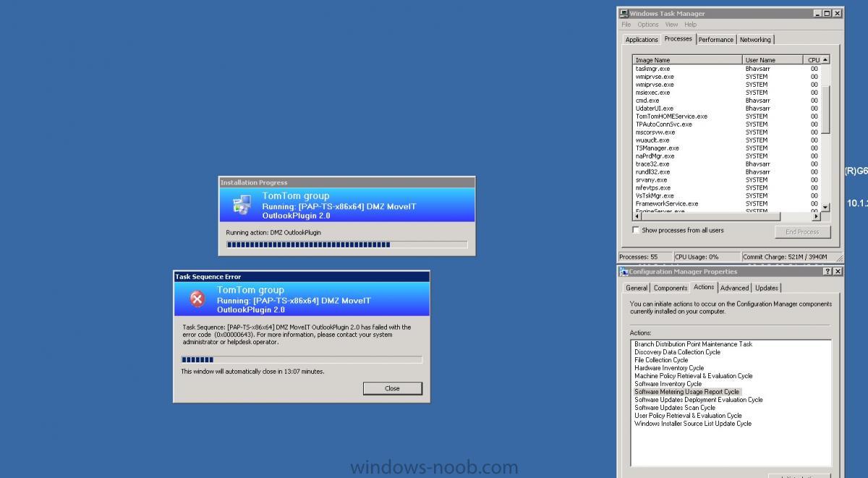Click the computer icon in Installation Progress
Screen dimensions: 868x478
(x=241, y=205)
